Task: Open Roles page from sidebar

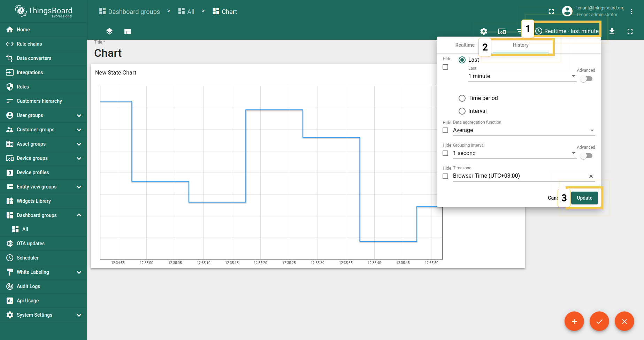Action: point(44,87)
